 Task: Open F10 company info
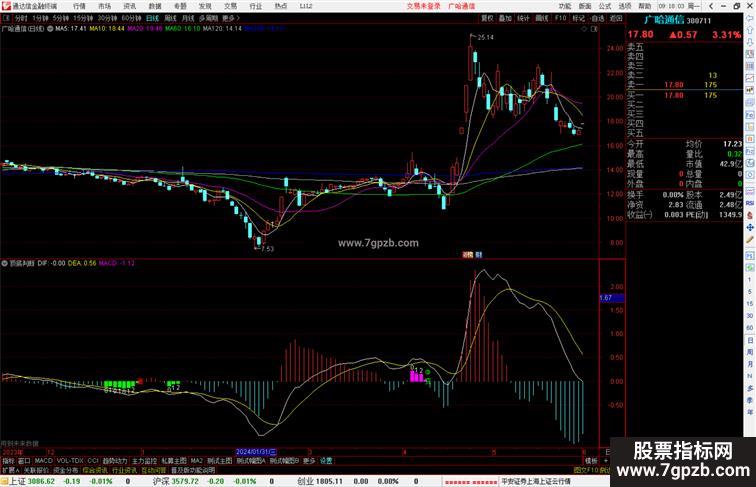[560, 18]
